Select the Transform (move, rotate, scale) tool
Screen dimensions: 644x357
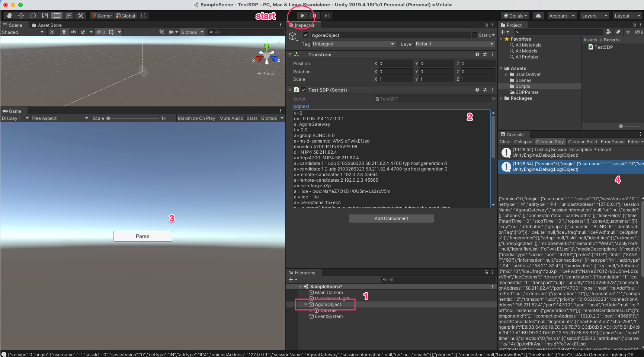pos(69,16)
